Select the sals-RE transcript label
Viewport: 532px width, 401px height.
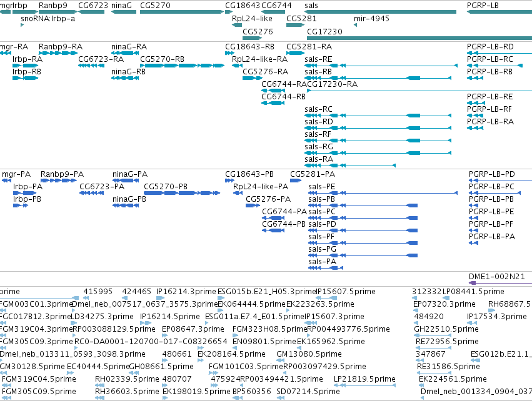click(318, 59)
